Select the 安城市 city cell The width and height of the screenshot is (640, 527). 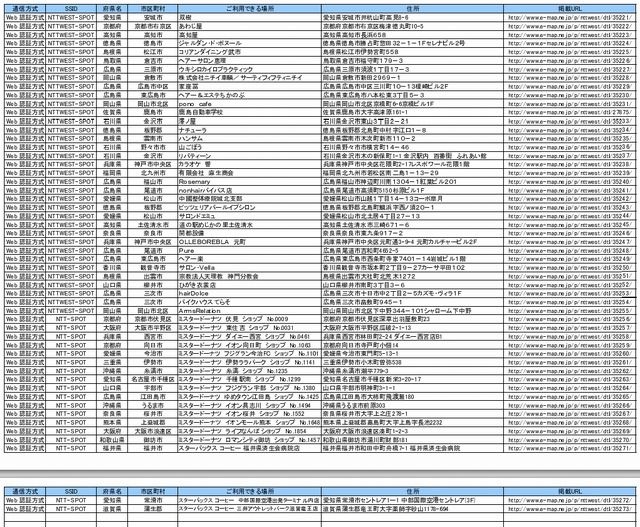[x=153, y=18]
